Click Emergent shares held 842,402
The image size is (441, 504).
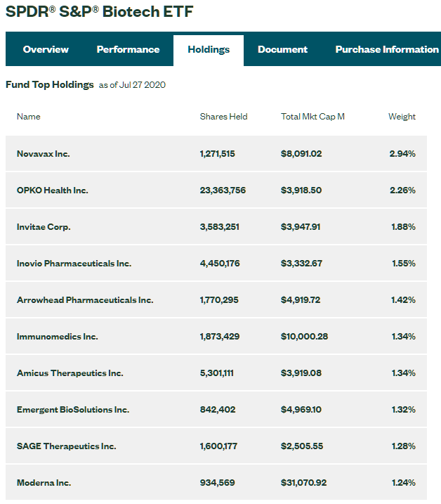click(218, 410)
